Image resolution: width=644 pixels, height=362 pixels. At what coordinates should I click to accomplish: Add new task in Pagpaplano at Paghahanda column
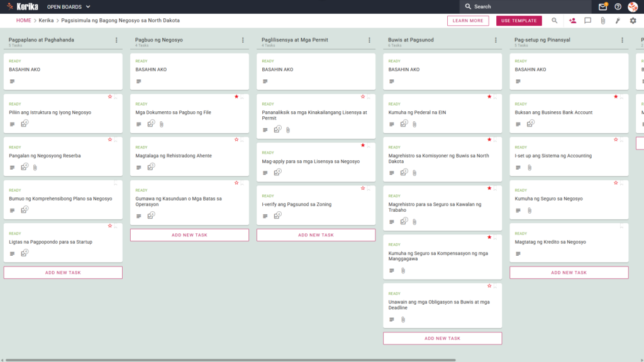(x=63, y=273)
